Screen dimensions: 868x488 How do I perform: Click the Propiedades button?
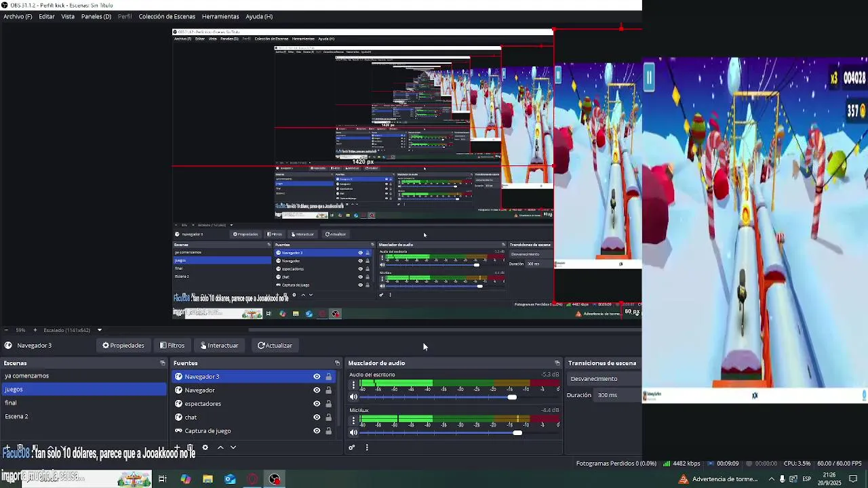coord(123,346)
